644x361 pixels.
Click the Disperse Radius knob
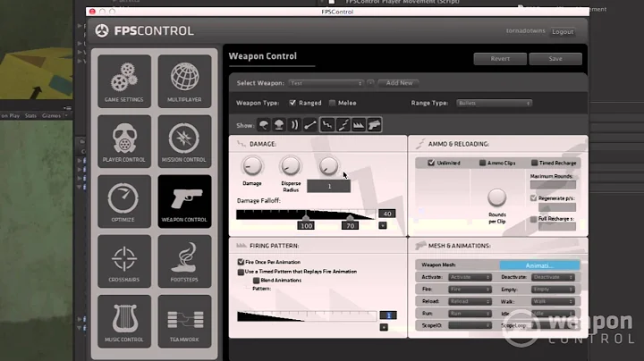(x=291, y=166)
